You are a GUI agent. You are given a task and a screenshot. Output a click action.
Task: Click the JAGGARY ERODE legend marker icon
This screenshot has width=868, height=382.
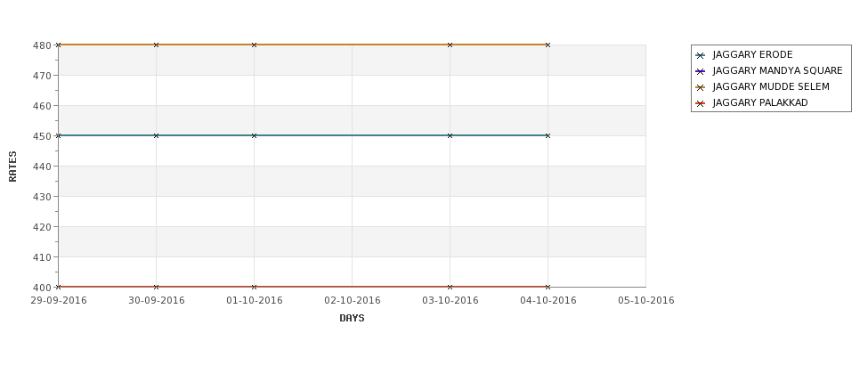[x=700, y=55]
